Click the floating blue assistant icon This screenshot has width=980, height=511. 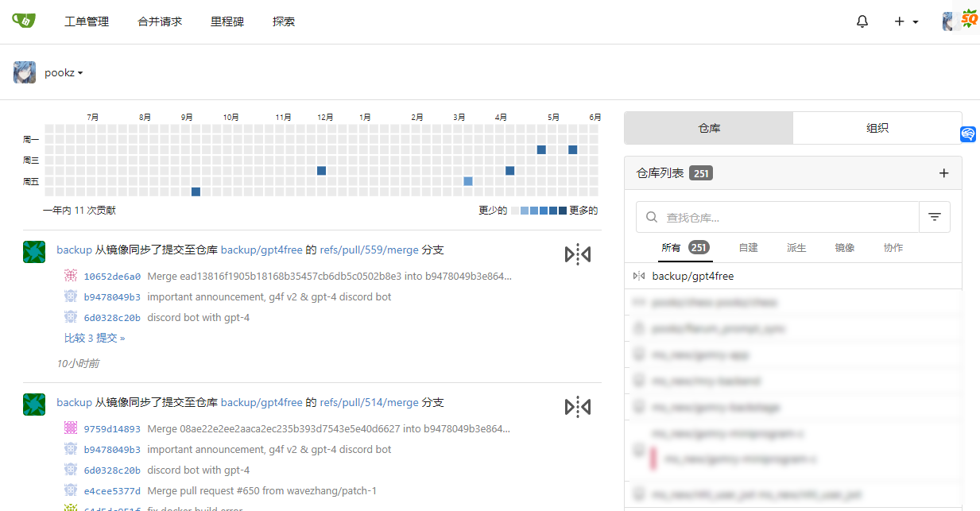(x=967, y=134)
